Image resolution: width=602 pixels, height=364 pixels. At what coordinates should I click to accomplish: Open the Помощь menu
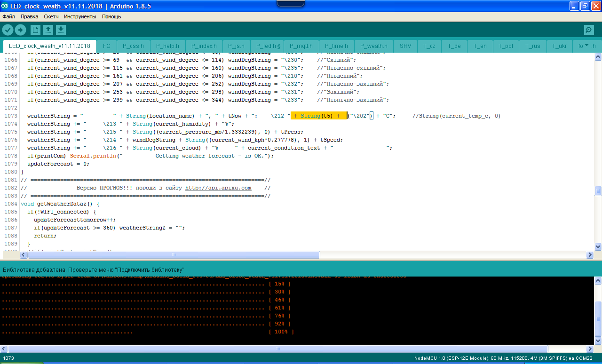coord(111,16)
